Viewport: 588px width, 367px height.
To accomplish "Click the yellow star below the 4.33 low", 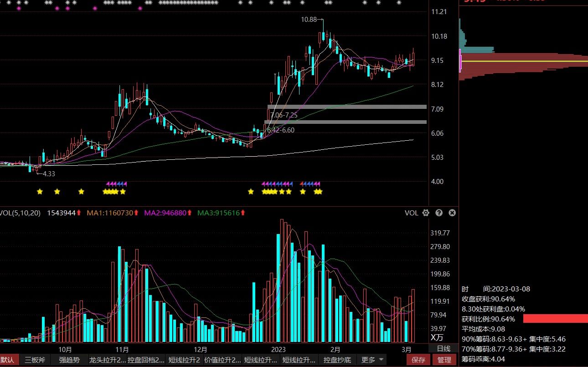I will click(40, 192).
